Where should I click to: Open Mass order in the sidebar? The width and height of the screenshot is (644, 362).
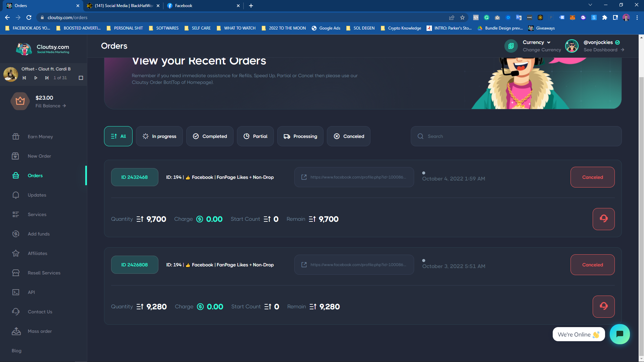[x=40, y=331]
